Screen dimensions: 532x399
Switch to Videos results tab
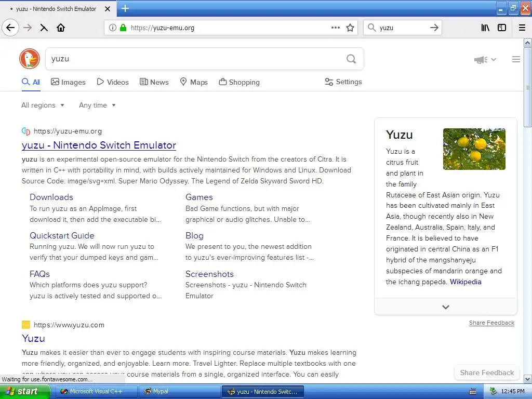[113, 82]
